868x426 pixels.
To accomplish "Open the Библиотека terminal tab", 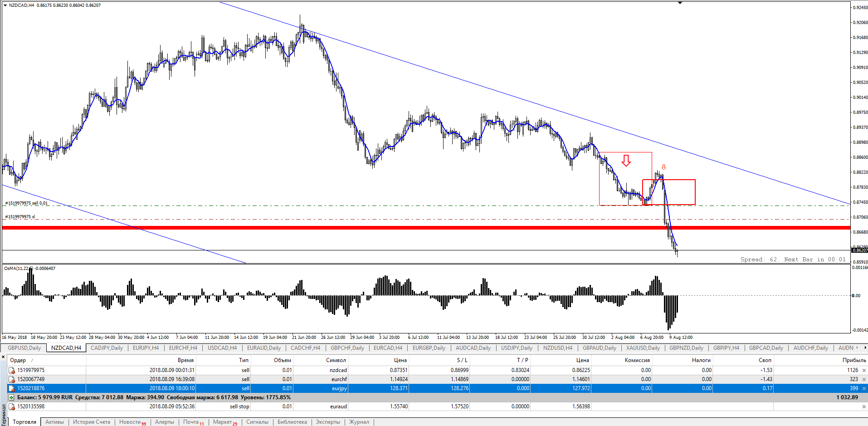I will pyautogui.click(x=292, y=422).
